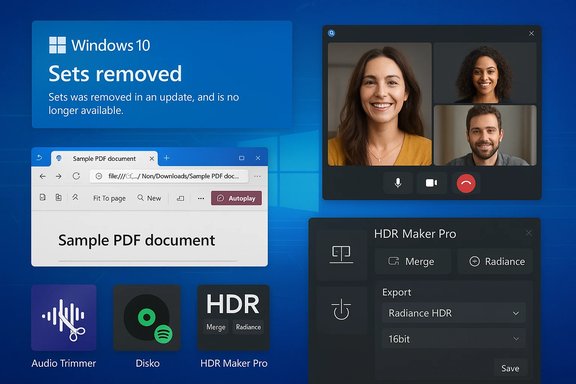Open the Audio Trimmer app icon
The width and height of the screenshot is (576, 384).
(64, 317)
